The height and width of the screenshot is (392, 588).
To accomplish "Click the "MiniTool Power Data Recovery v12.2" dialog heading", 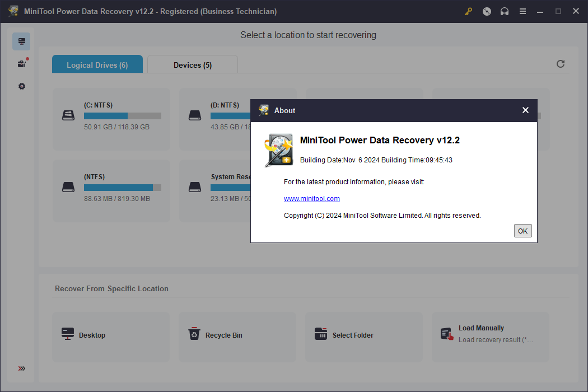I will [x=380, y=141].
